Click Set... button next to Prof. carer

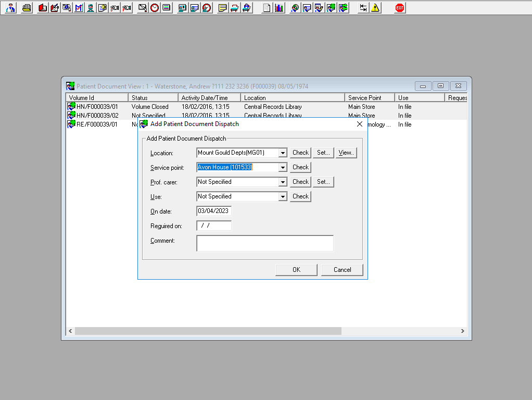point(323,182)
